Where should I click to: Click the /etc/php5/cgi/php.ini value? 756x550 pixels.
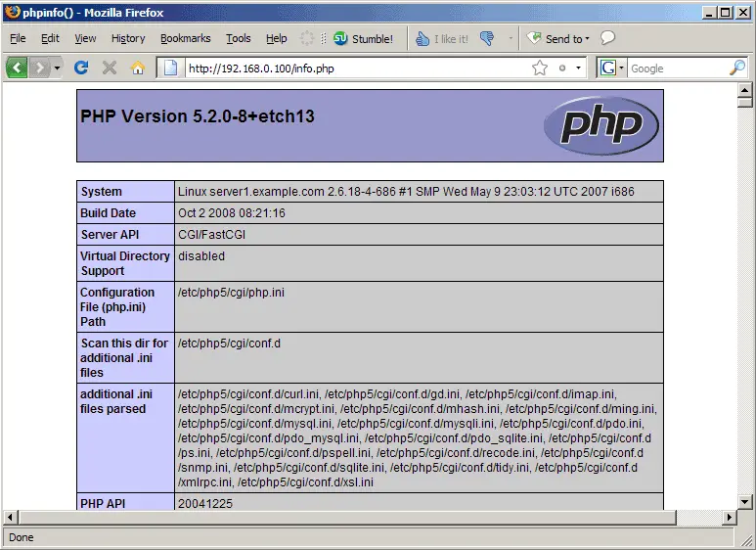point(231,293)
